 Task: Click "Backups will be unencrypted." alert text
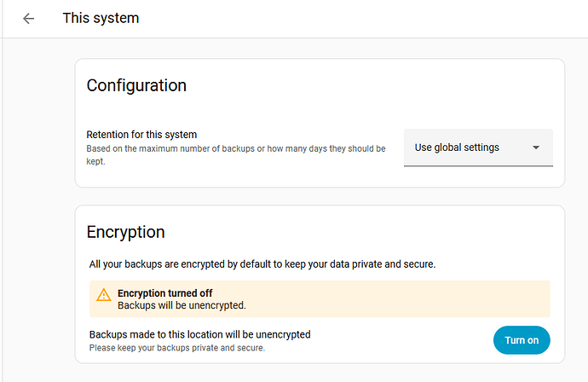click(182, 305)
